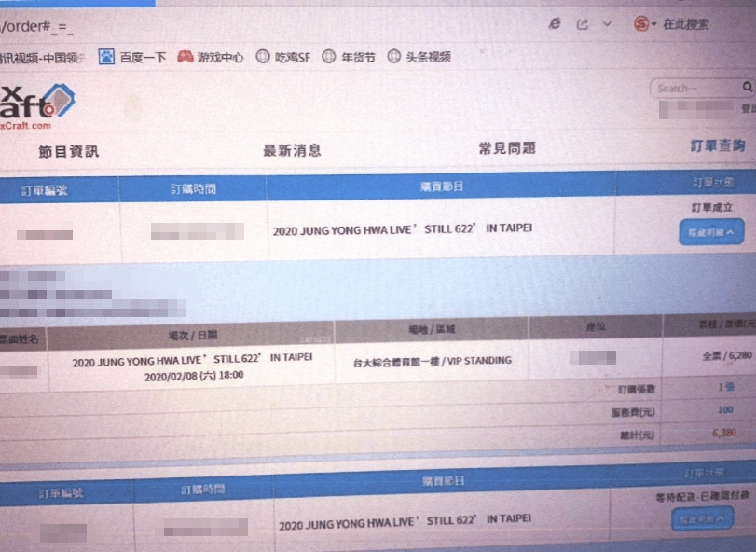Screen dimensions: 756x552
Task: Open the 最新消息 menu
Action: [292, 150]
